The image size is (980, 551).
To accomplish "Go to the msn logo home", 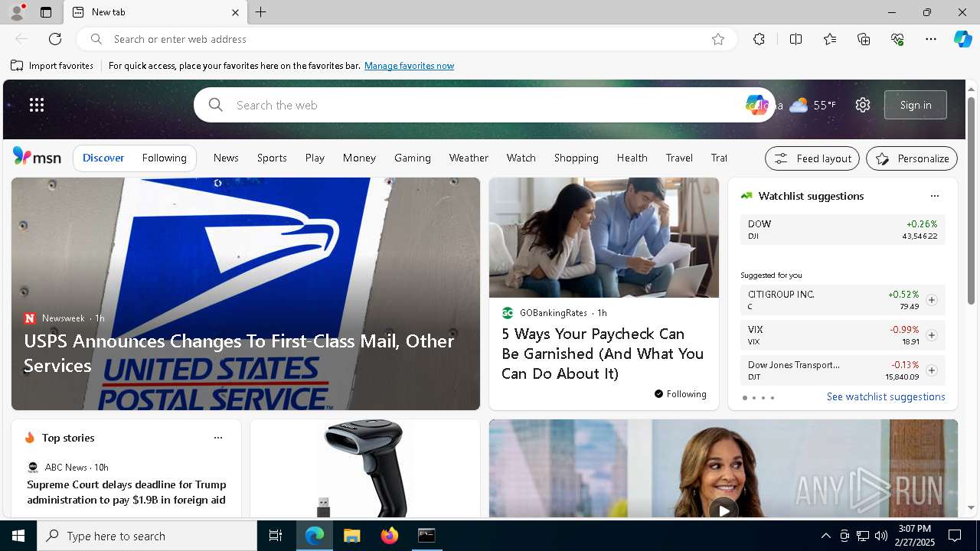I will (x=37, y=157).
